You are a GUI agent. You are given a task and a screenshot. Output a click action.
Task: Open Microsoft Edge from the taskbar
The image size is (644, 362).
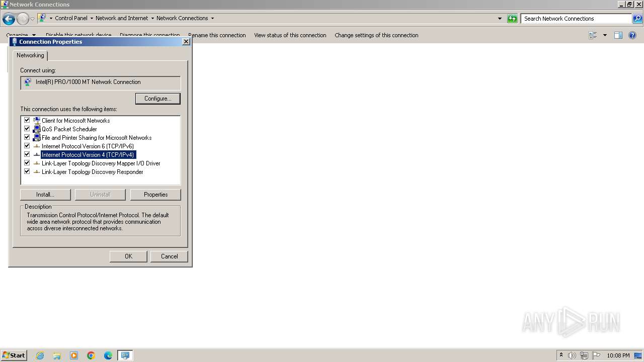click(x=108, y=355)
